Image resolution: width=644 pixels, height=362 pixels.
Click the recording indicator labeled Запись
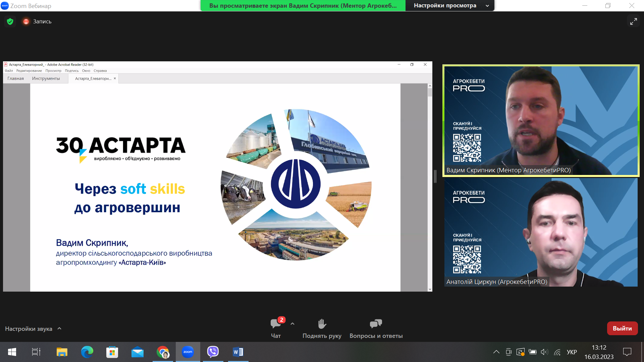click(37, 21)
